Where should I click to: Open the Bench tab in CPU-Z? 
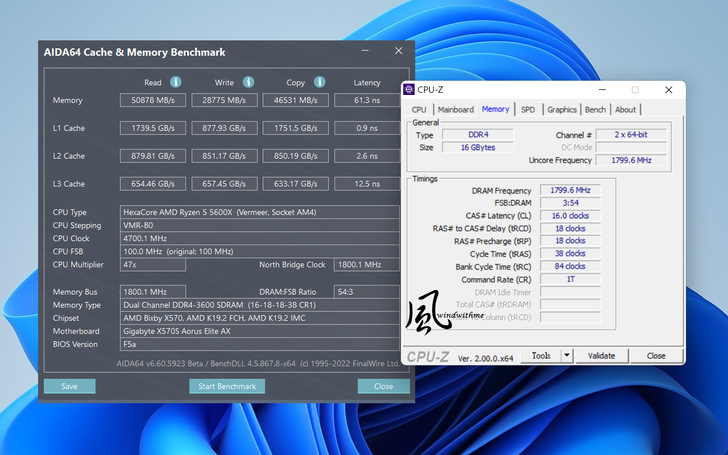(x=595, y=110)
